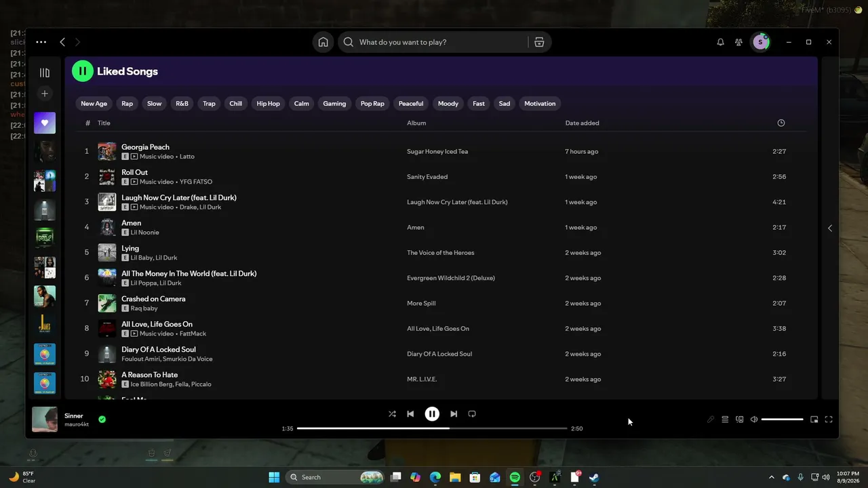Filter by Rap genre chip
Viewport: 868px width, 488px height.
click(127, 104)
